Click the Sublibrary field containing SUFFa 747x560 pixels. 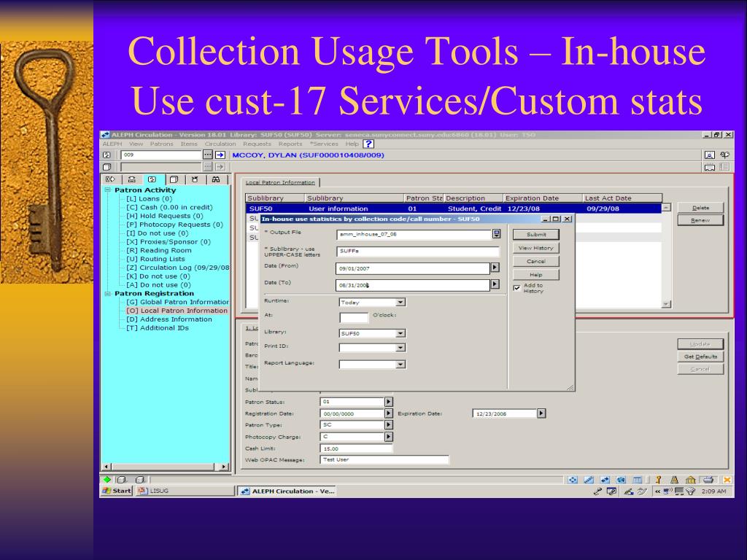pyautogui.click(x=418, y=251)
